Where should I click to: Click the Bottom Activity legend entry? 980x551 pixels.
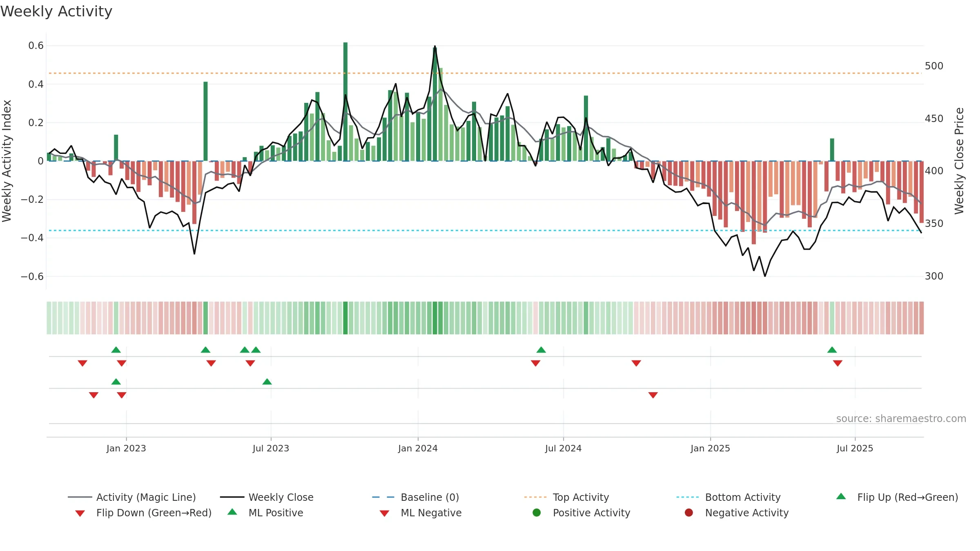(x=728, y=497)
